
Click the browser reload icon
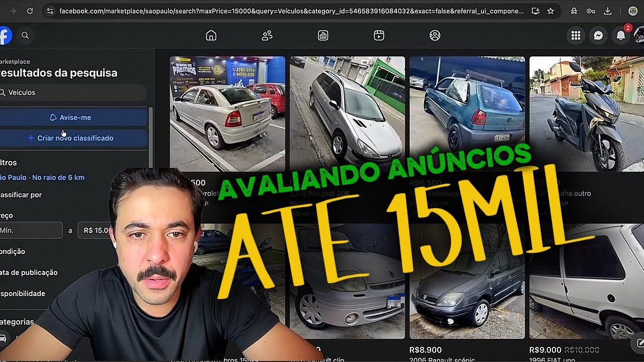tap(30, 11)
